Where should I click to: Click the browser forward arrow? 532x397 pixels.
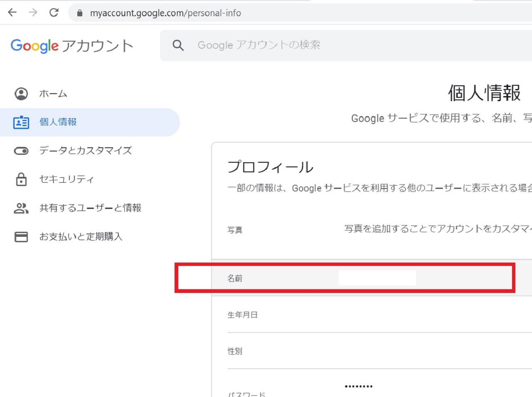33,12
